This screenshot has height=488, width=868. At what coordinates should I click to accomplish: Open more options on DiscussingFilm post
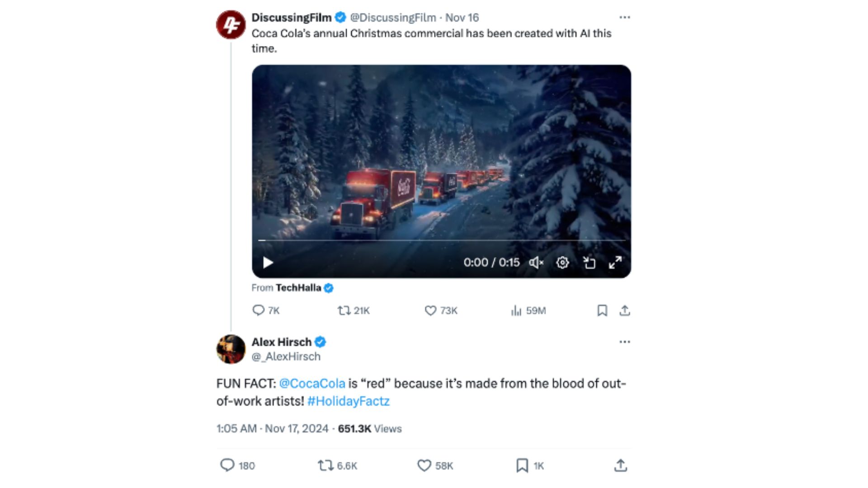click(624, 18)
